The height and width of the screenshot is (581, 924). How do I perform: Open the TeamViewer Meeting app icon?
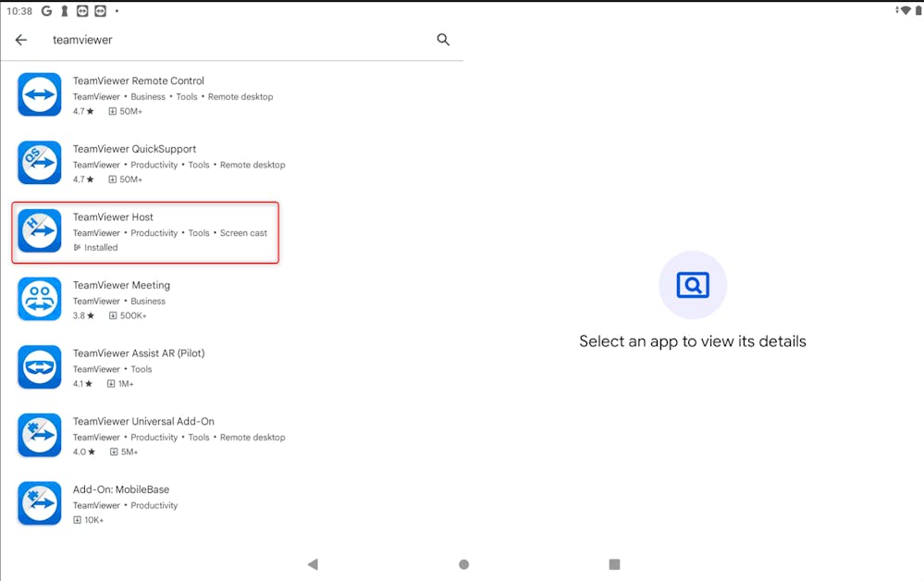[x=40, y=299]
